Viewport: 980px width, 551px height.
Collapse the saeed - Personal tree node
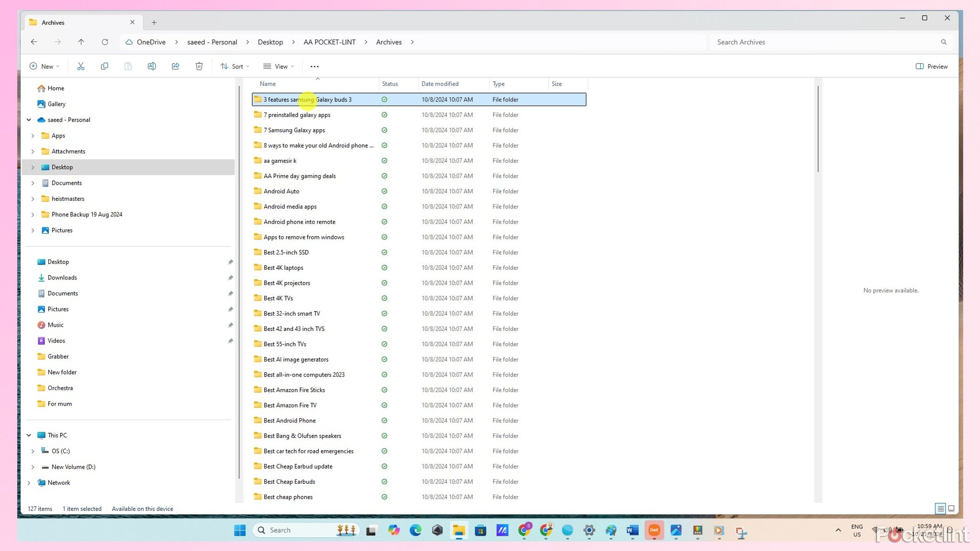click(29, 120)
